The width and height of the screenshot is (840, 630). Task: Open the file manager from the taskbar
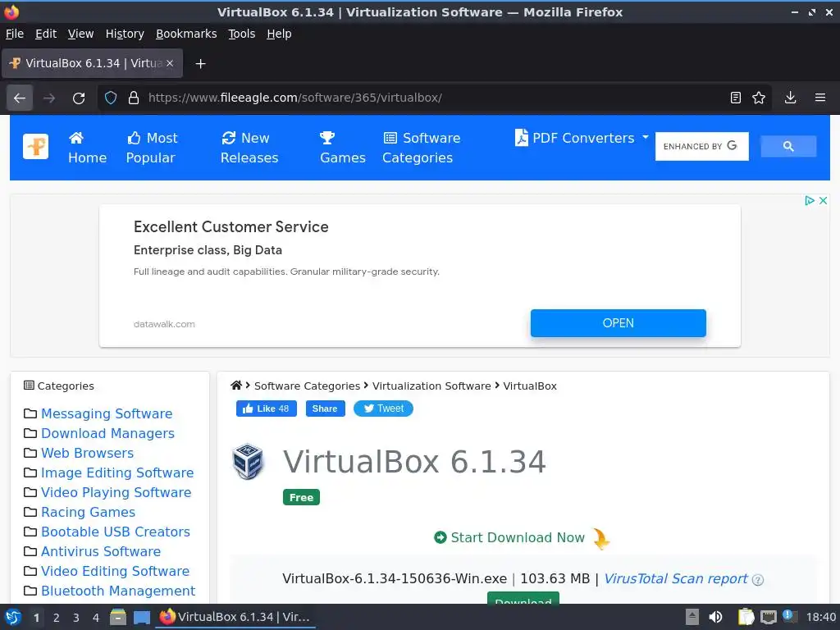point(118,617)
